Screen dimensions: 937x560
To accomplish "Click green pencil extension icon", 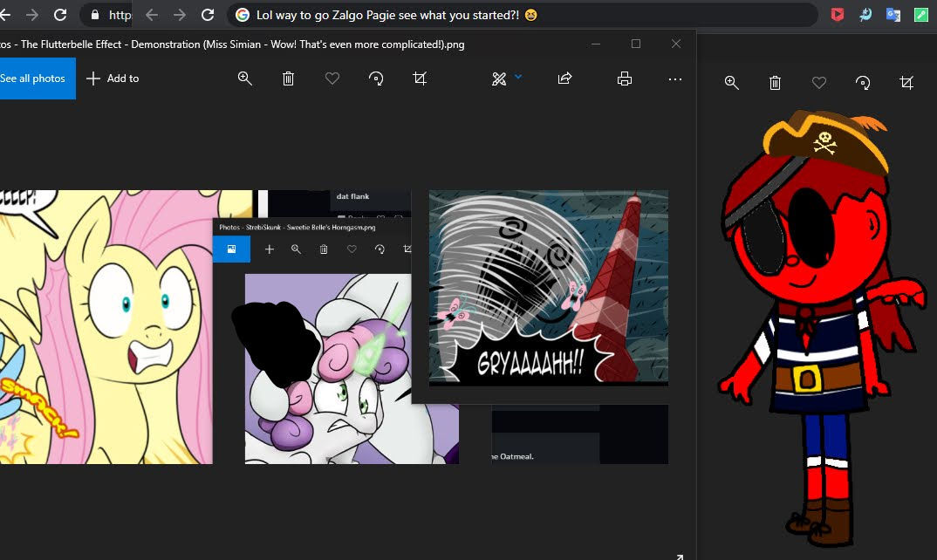I will point(921,15).
